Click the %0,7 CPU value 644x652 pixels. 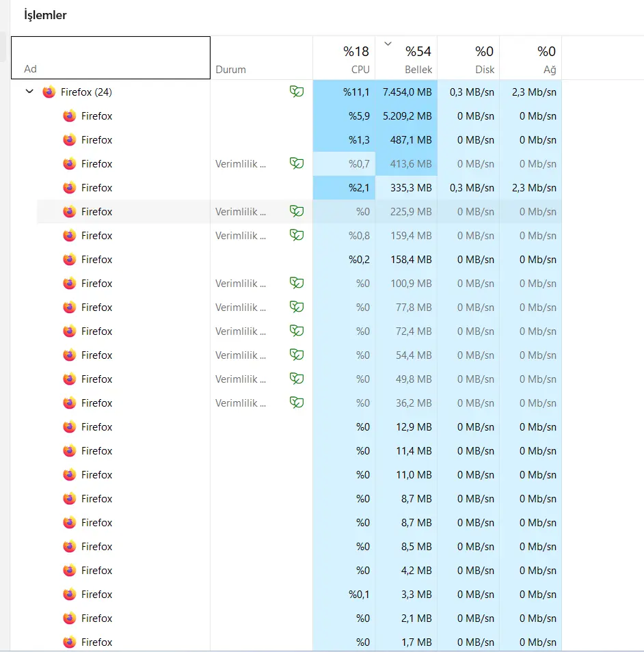pyautogui.click(x=359, y=164)
